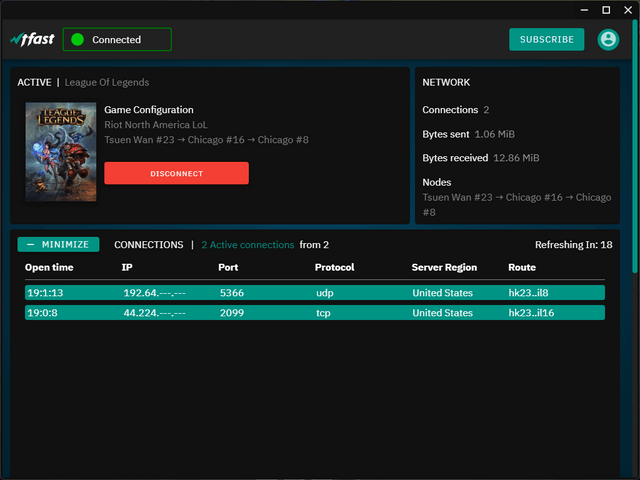Click the green connected status indicator dot
This screenshot has height=480, width=640.
pos(78,40)
